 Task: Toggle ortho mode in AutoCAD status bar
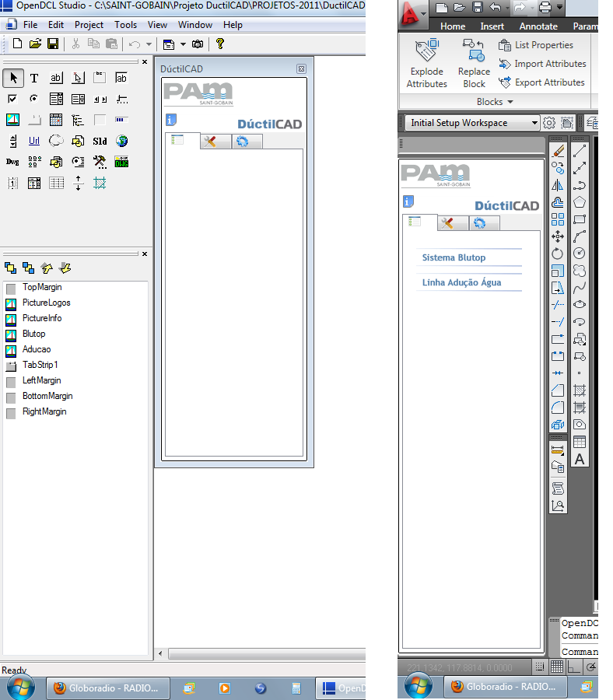[573, 667]
